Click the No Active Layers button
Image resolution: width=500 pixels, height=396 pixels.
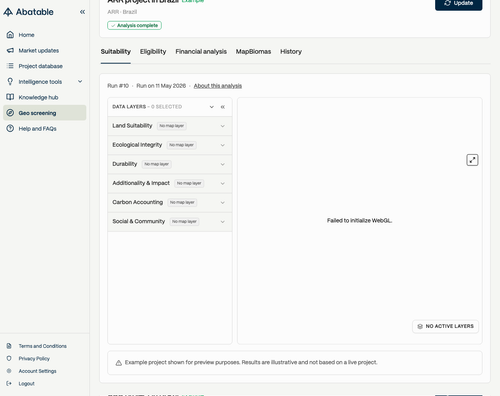445,326
